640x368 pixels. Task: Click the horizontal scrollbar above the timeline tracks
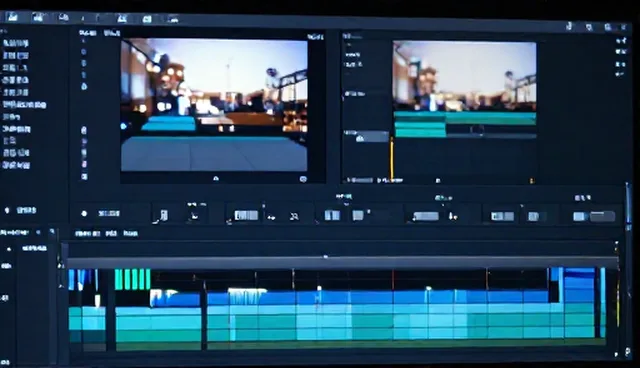coord(342,262)
